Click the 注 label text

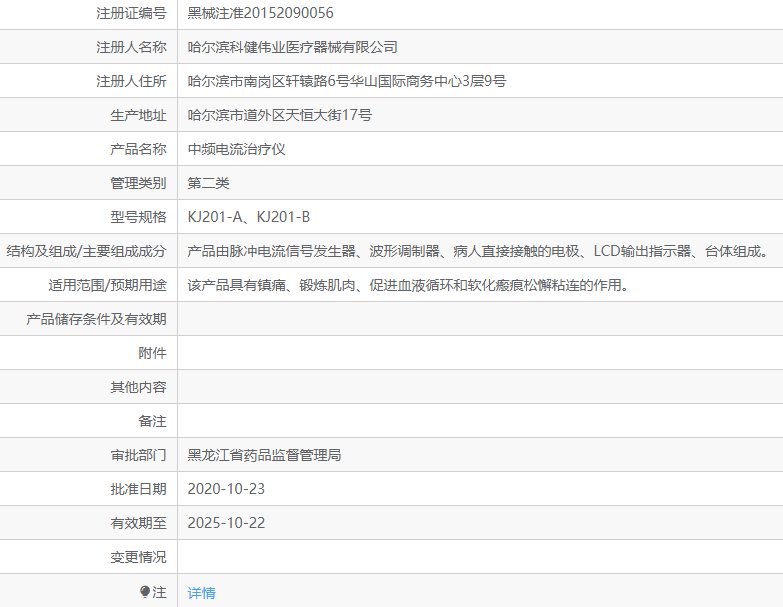pyautogui.click(x=159, y=592)
